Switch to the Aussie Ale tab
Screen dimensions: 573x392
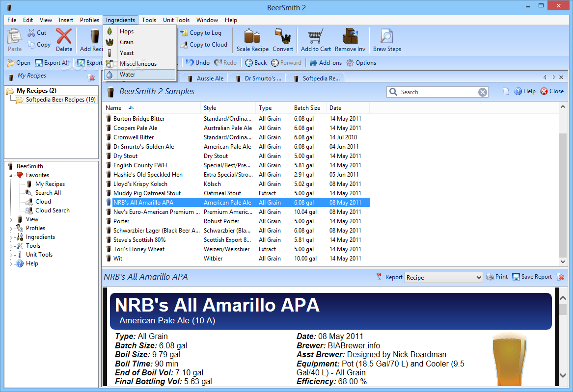tap(205, 78)
